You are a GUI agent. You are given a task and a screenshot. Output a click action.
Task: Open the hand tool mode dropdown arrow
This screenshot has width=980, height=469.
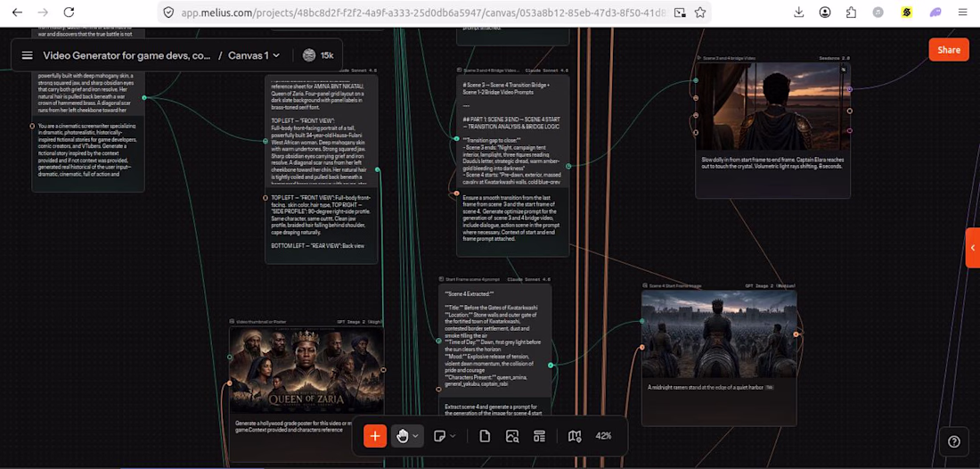click(x=416, y=436)
